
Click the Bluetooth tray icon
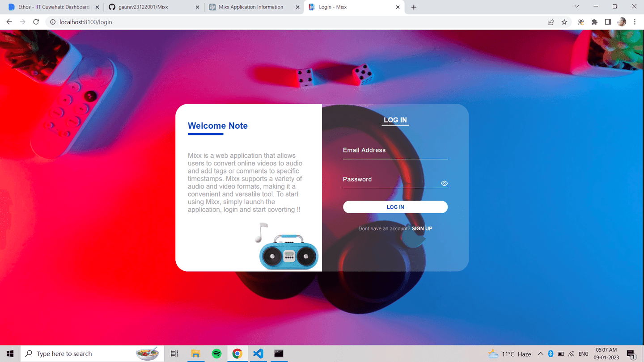tap(551, 354)
